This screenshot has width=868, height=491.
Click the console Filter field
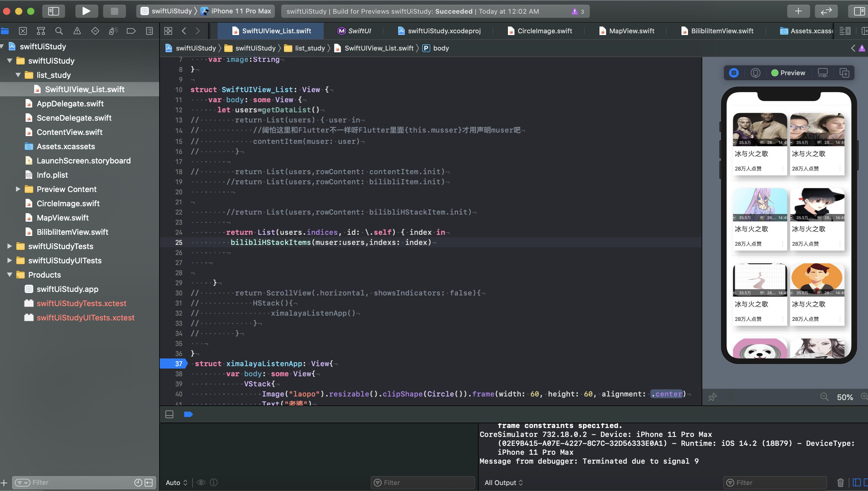(x=775, y=483)
